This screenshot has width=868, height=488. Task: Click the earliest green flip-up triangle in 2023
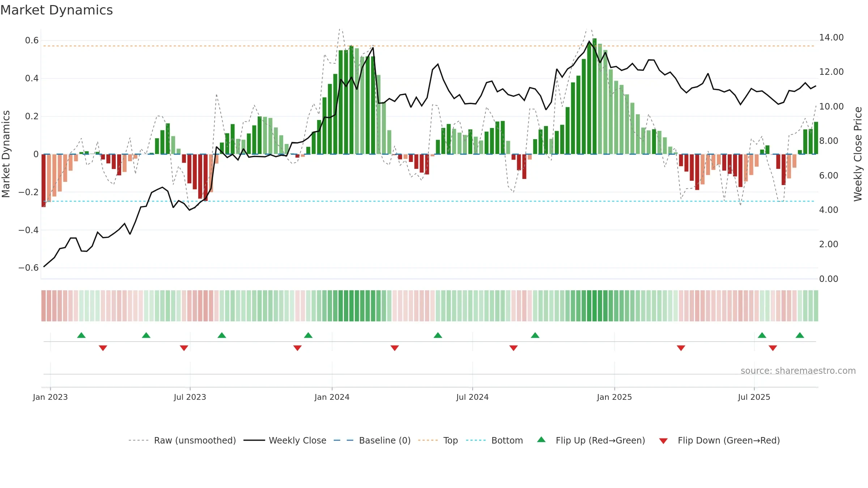(x=81, y=335)
